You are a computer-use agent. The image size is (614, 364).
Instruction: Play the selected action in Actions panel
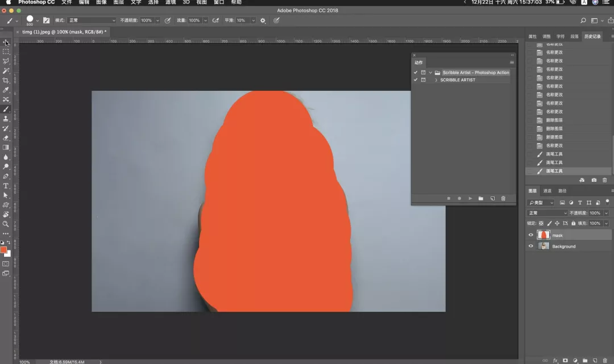point(470,199)
